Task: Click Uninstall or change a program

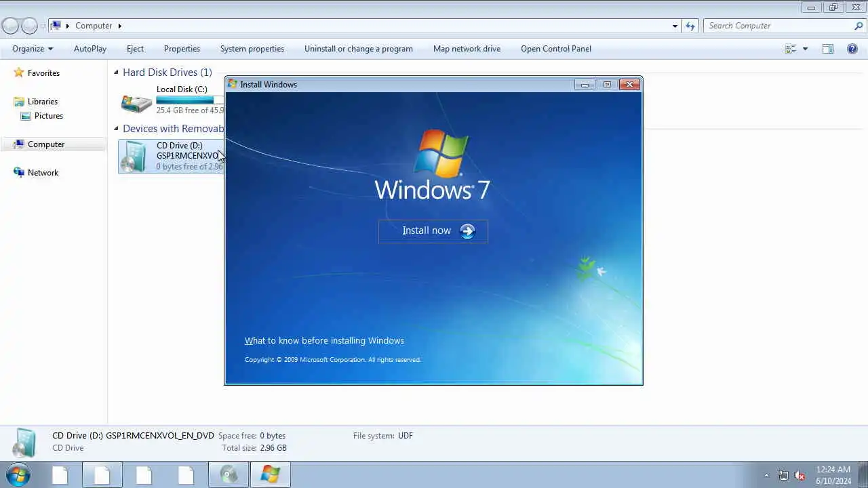Action: pos(359,49)
